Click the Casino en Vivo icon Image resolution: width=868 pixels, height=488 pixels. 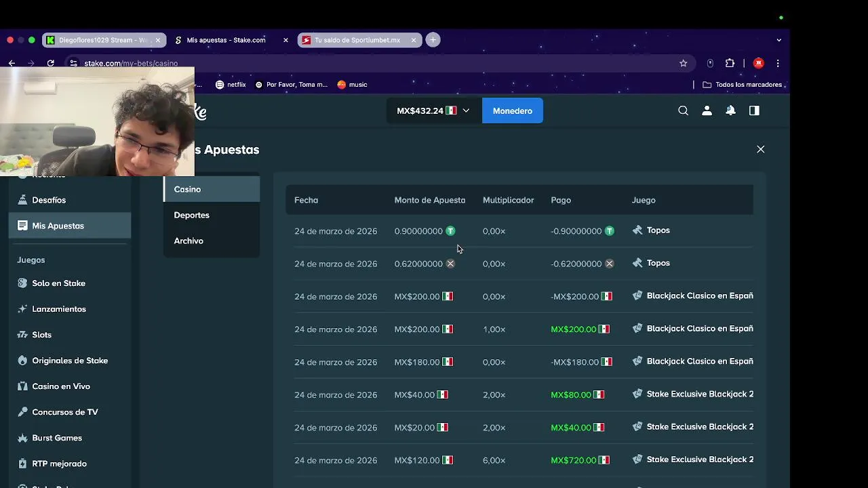point(22,386)
